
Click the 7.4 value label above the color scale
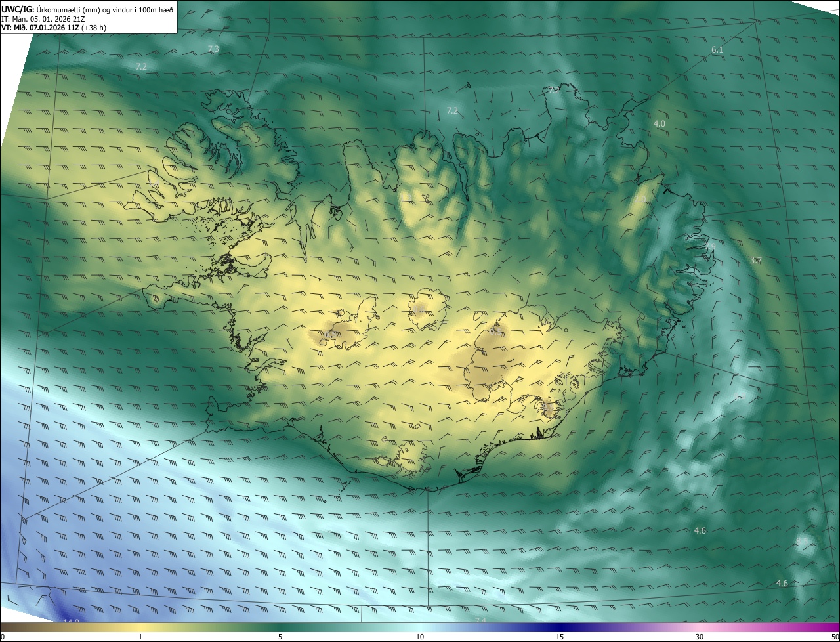[x=480, y=620]
